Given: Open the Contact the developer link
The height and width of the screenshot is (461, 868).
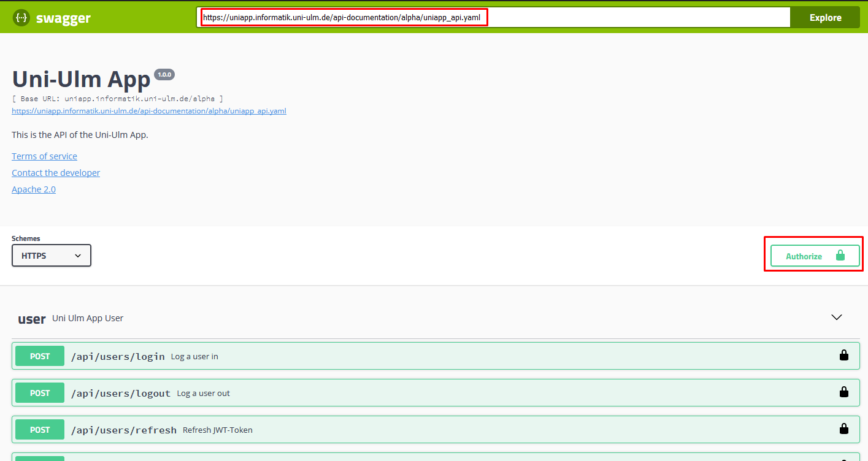Looking at the screenshot, I should point(56,173).
